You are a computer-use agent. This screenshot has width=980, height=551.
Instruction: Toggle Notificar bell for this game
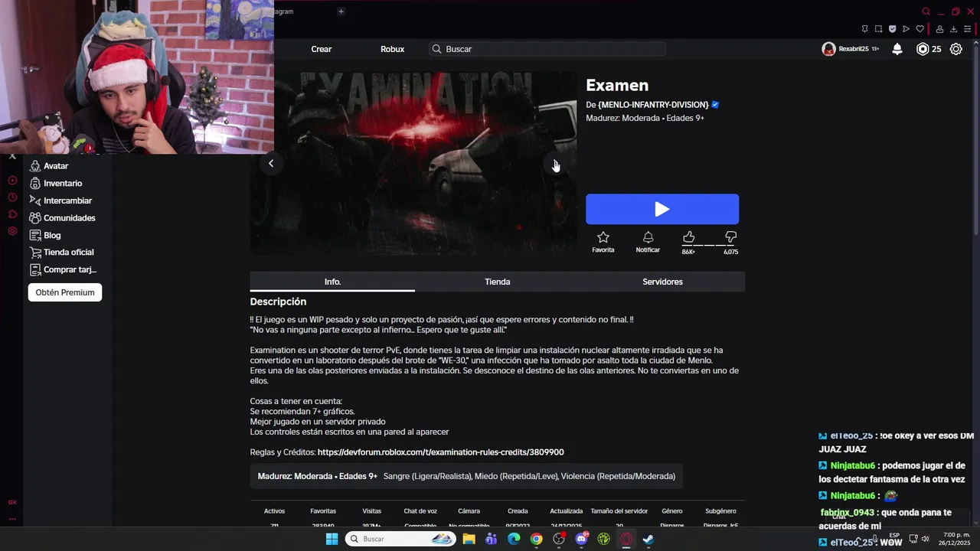pos(648,242)
